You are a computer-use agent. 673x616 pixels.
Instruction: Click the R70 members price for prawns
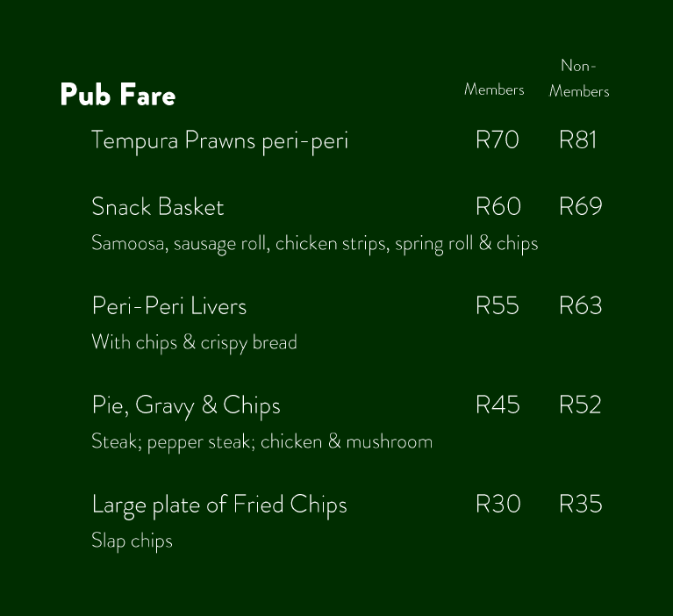pos(497,140)
